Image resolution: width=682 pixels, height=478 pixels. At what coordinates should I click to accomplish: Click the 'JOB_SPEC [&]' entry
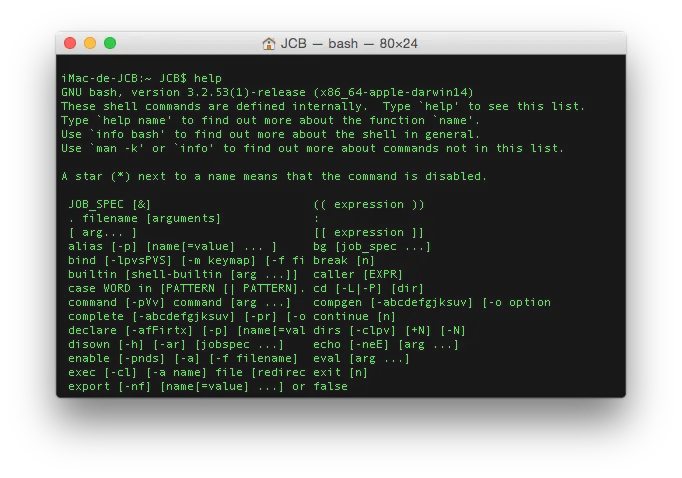(x=109, y=204)
